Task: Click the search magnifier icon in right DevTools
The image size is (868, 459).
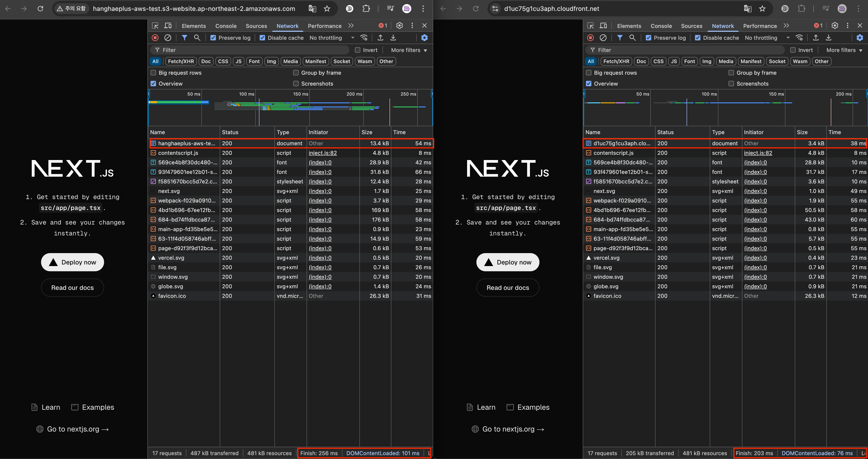Action: tap(632, 38)
